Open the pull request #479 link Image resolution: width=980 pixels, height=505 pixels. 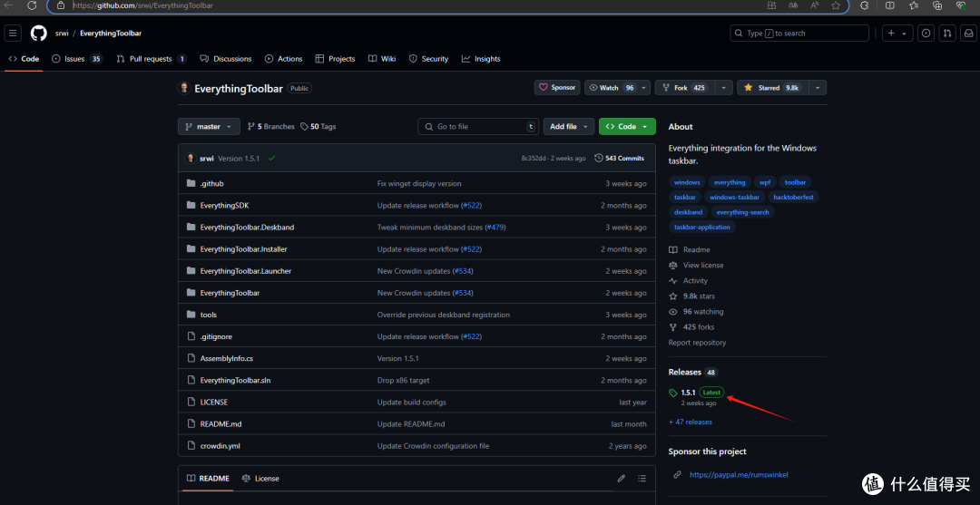coord(495,228)
